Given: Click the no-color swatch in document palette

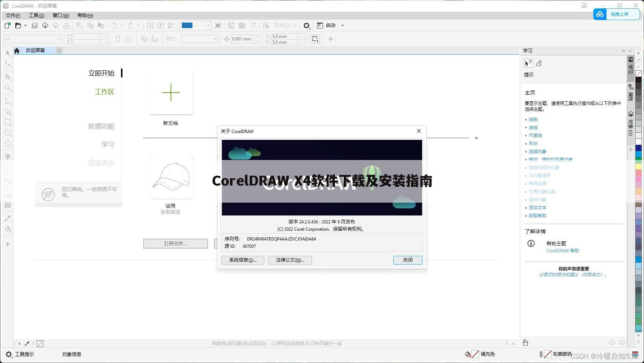Looking at the screenshot, I should [x=40, y=344].
